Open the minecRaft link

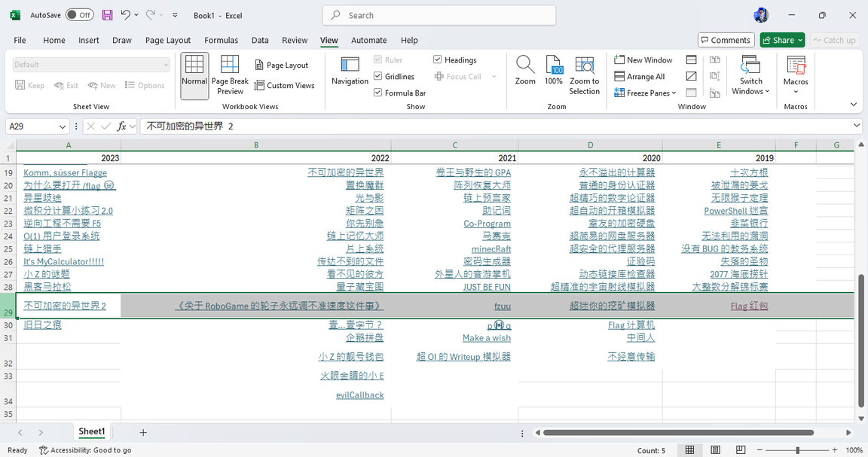tap(491, 249)
